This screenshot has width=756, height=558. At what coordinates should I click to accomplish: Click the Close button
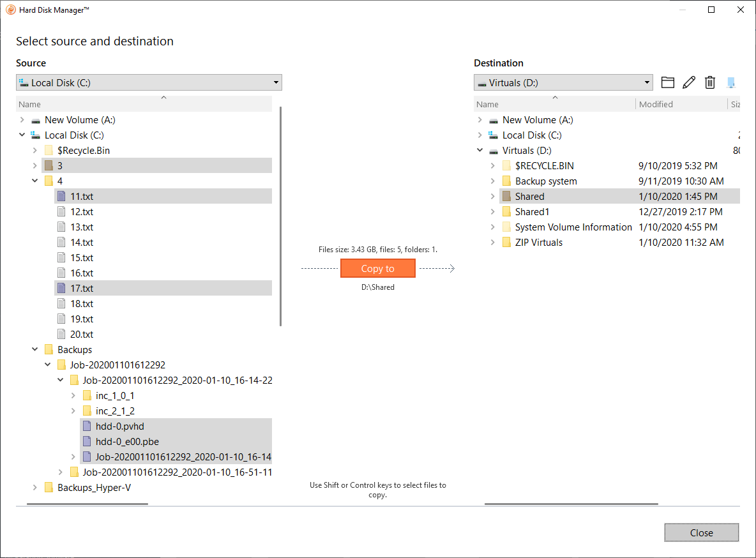coord(701,532)
